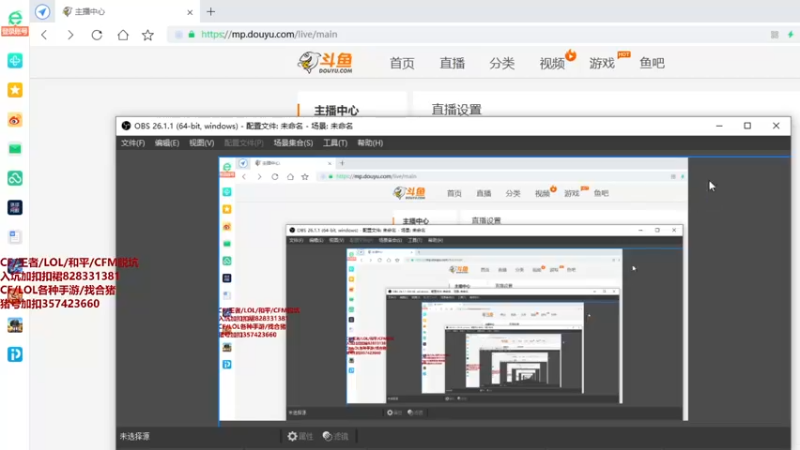
Task: Open Douyu 分类 nav link
Action: (502, 63)
